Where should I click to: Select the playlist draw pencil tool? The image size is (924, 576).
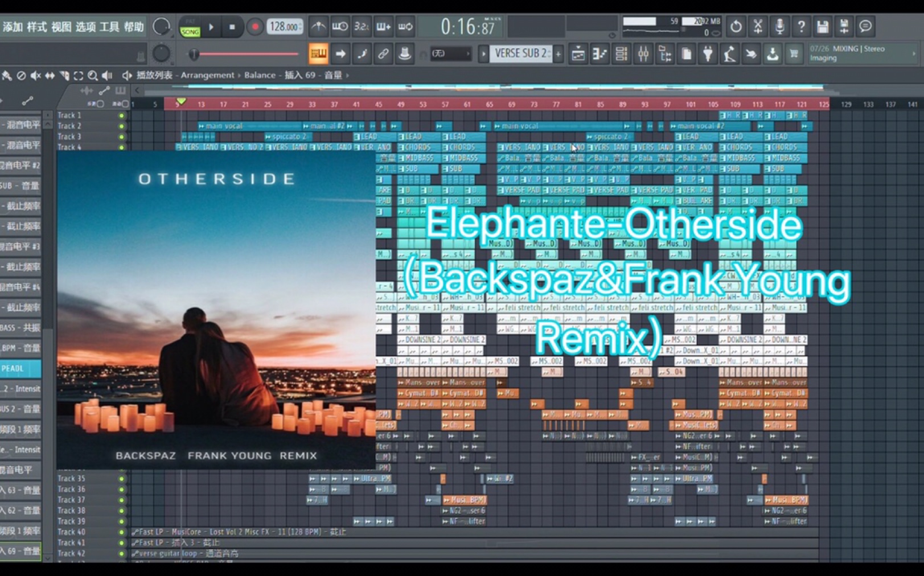(x=7, y=75)
